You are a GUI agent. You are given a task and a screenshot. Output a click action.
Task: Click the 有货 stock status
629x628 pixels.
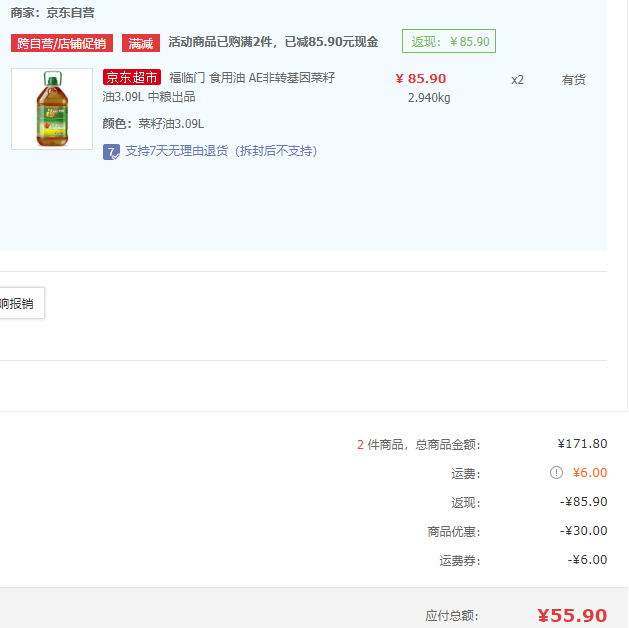573,80
